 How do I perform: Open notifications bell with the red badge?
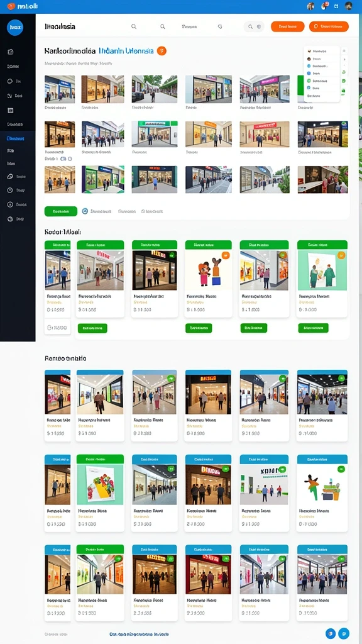324,6
